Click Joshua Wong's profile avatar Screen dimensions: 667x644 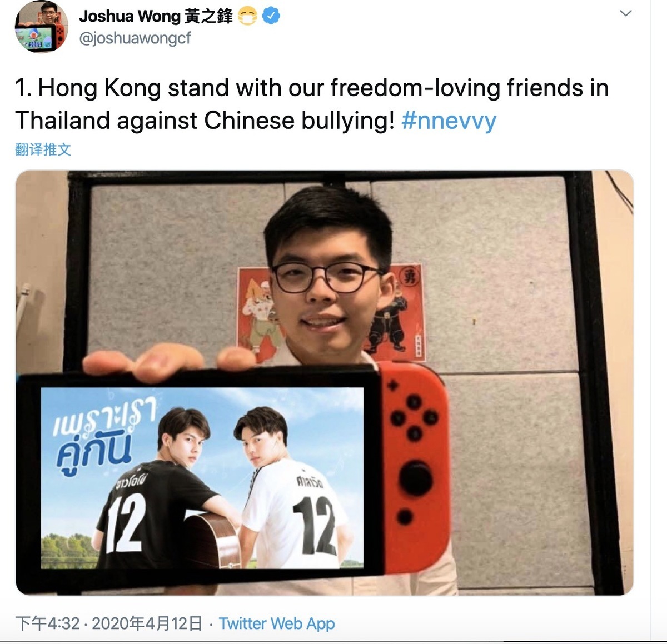(42, 27)
